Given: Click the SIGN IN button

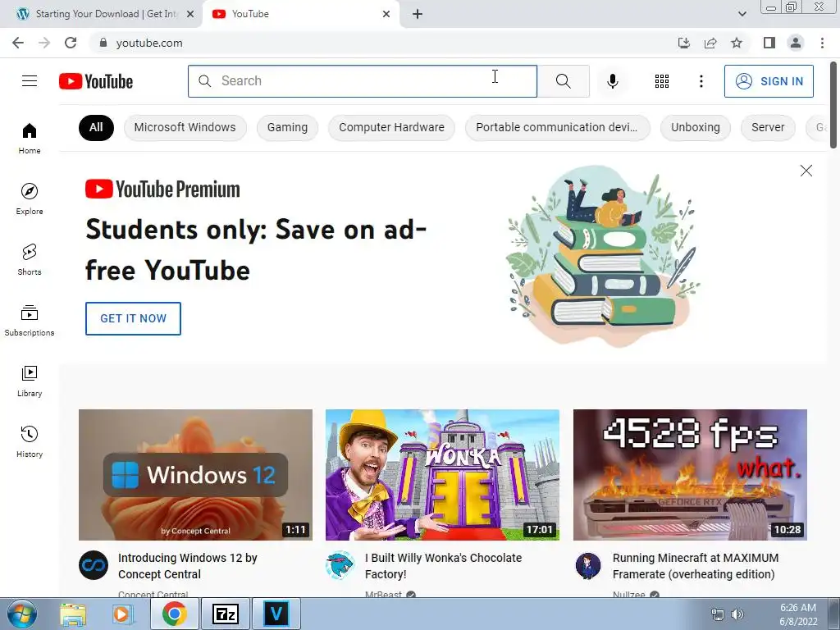Looking at the screenshot, I should 769,81.
